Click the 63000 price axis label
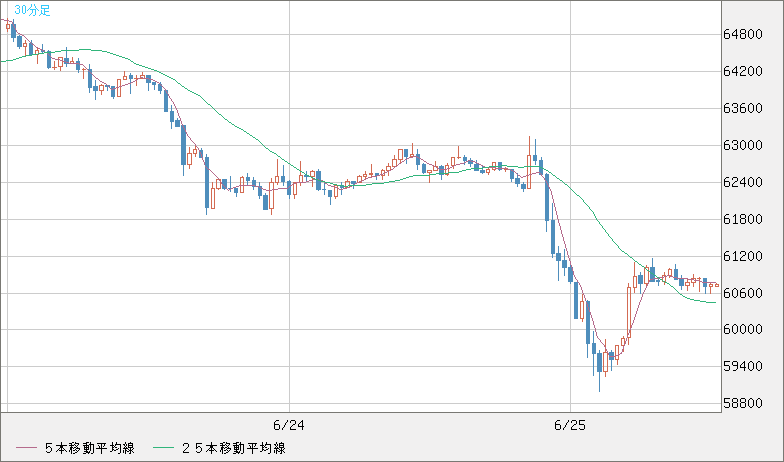The height and width of the screenshot is (462, 784). tap(743, 146)
